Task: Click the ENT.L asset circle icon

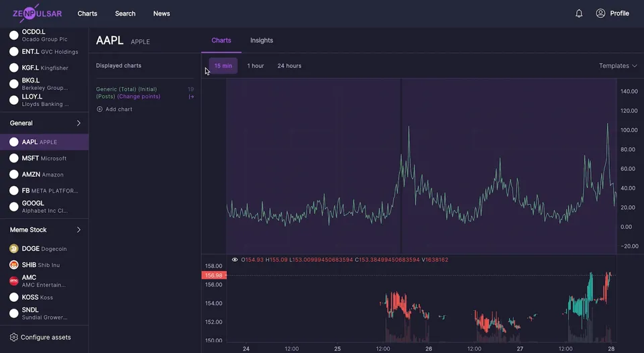Action: pos(14,52)
